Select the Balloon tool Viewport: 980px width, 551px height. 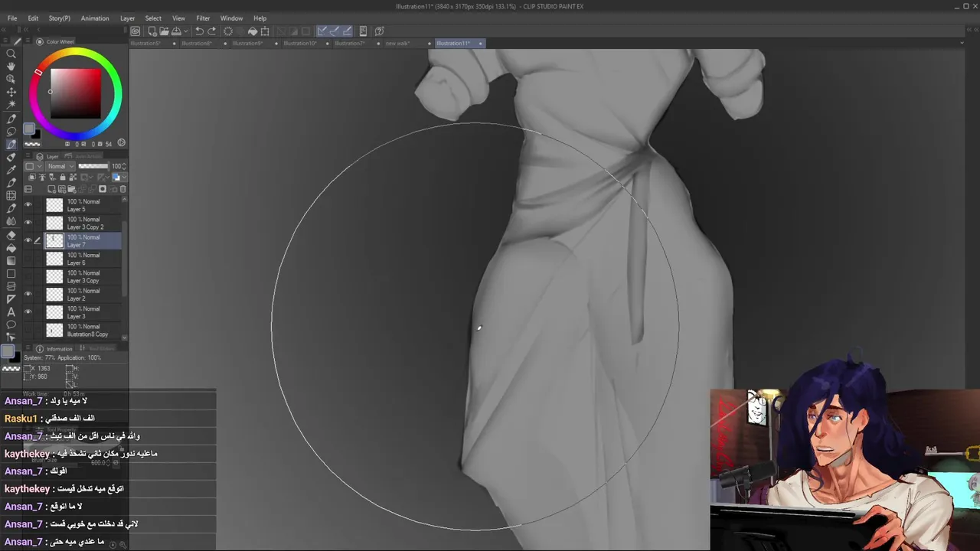[11, 324]
